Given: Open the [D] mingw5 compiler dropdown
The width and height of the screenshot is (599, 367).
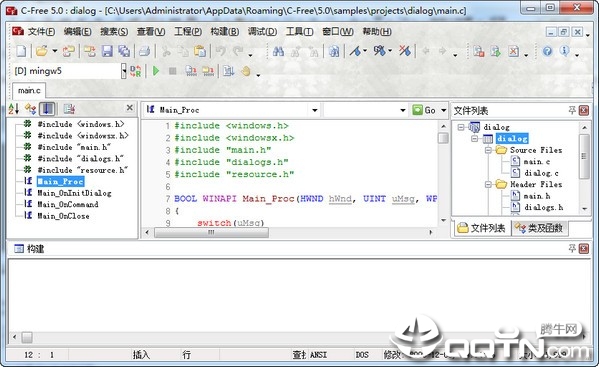Looking at the screenshot, I should click(124, 71).
